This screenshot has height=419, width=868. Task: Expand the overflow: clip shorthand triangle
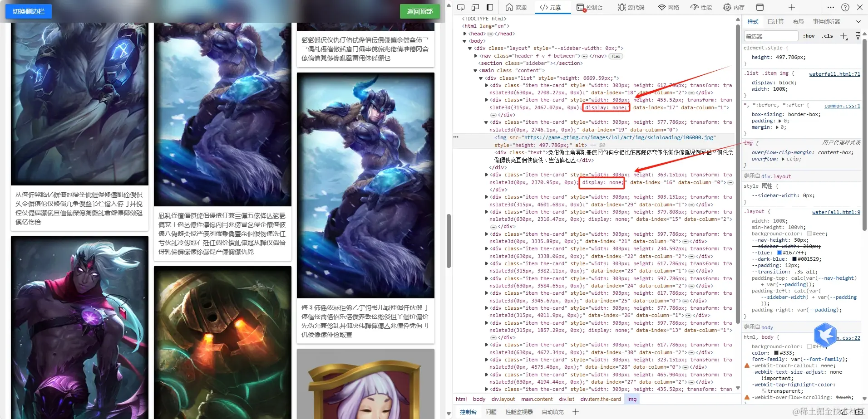coord(783,159)
